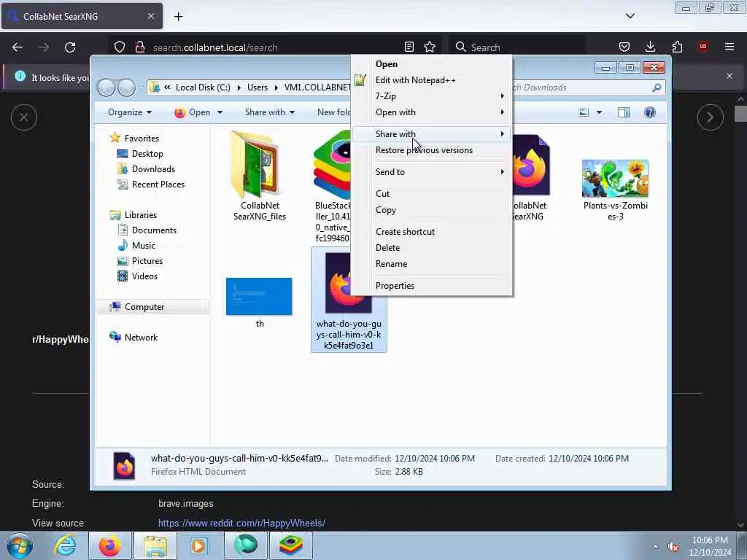
Task: Open Firefox tracking protection shield
Action: (x=120, y=47)
